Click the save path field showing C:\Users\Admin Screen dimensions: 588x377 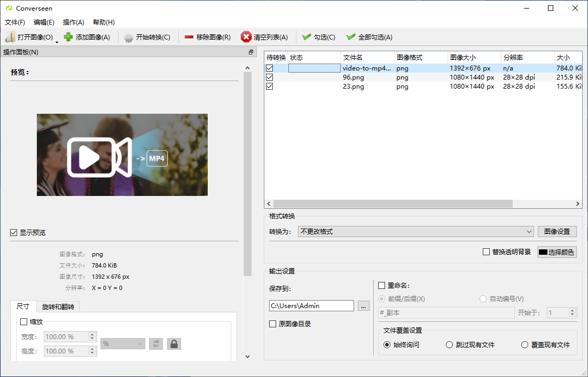click(x=311, y=306)
